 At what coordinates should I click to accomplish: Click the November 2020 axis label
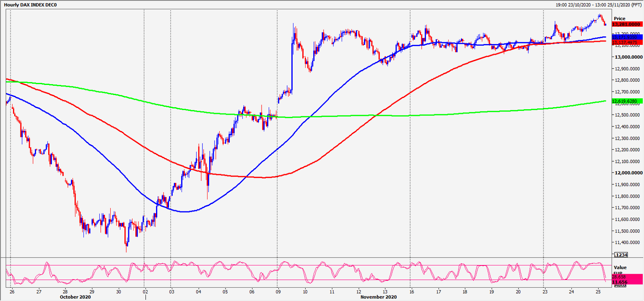379,297
